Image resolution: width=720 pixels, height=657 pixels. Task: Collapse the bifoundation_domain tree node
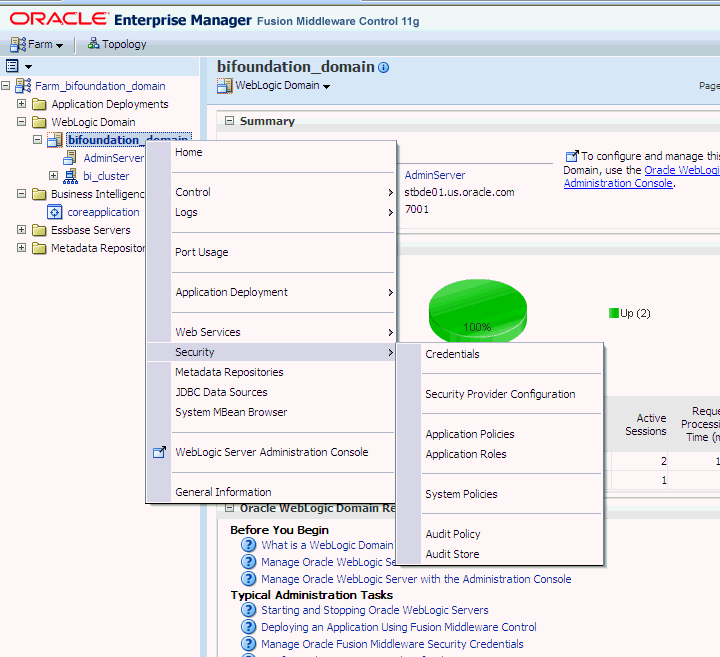[x=38, y=140]
